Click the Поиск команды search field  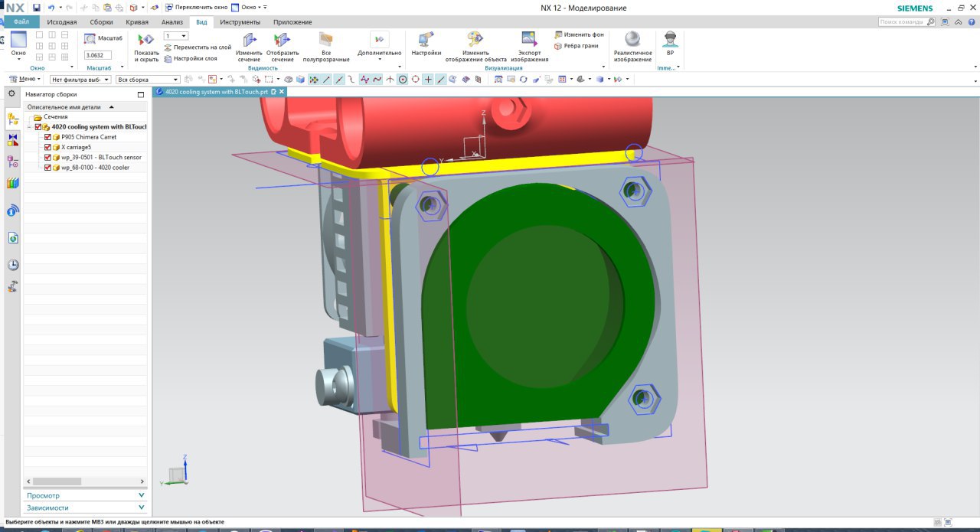(907, 22)
